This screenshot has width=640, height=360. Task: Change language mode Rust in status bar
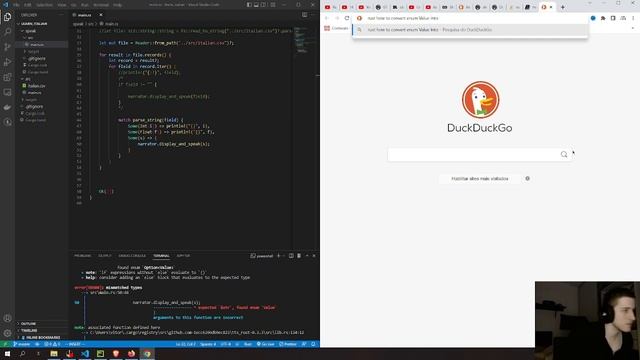(x=248, y=344)
